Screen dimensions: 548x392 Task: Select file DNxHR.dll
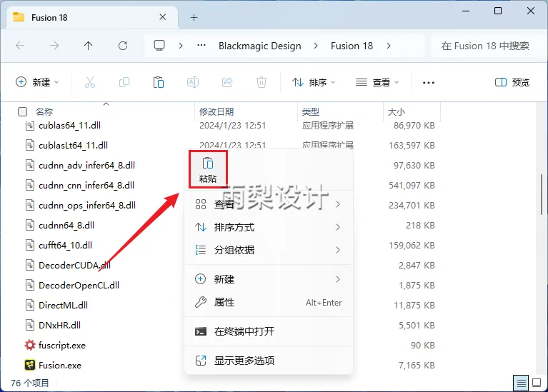(x=59, y=326)
